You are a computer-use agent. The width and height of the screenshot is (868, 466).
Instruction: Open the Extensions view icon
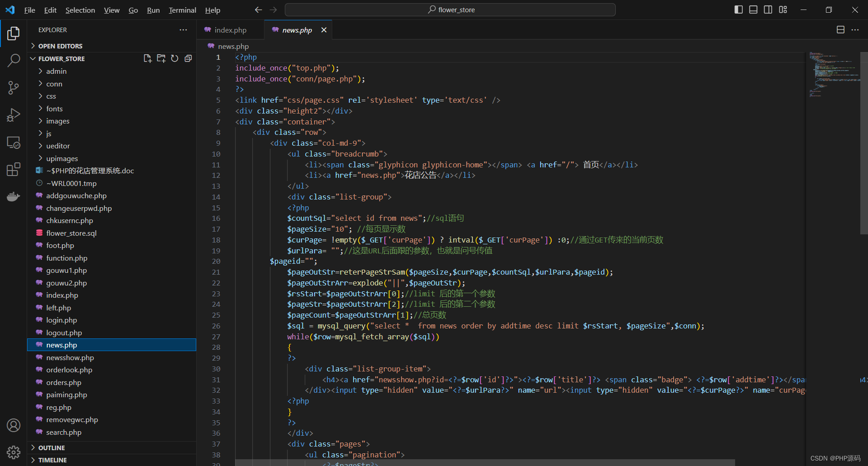pos(14,170)
